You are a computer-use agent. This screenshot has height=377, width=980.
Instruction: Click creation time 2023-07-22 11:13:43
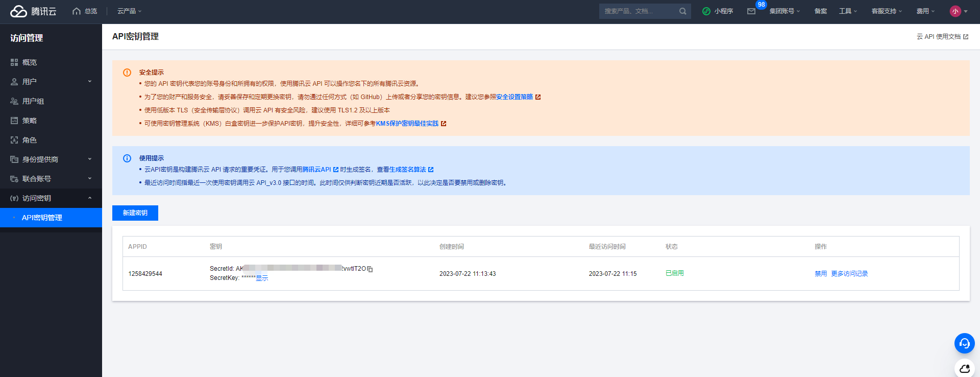click(x=468, y=274)
